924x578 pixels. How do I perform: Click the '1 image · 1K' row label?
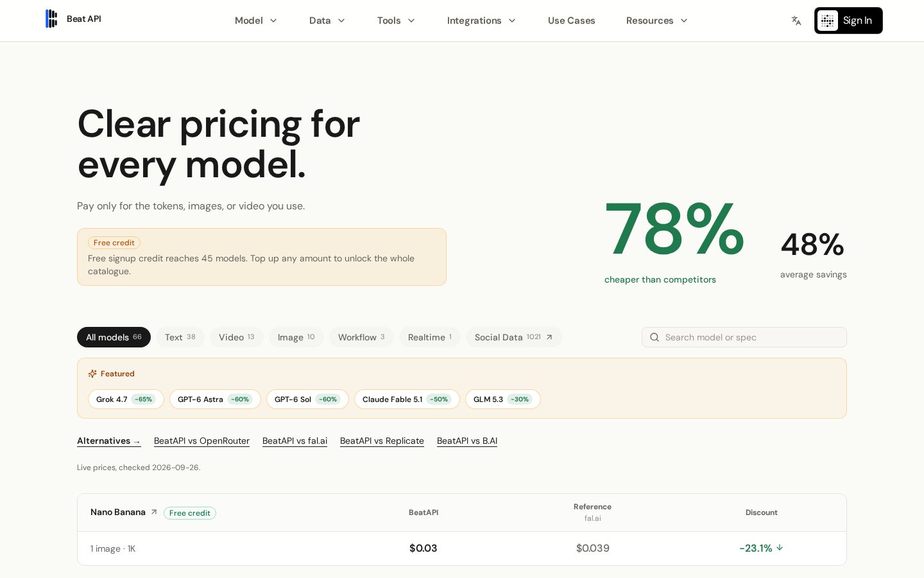pos(113,548)
